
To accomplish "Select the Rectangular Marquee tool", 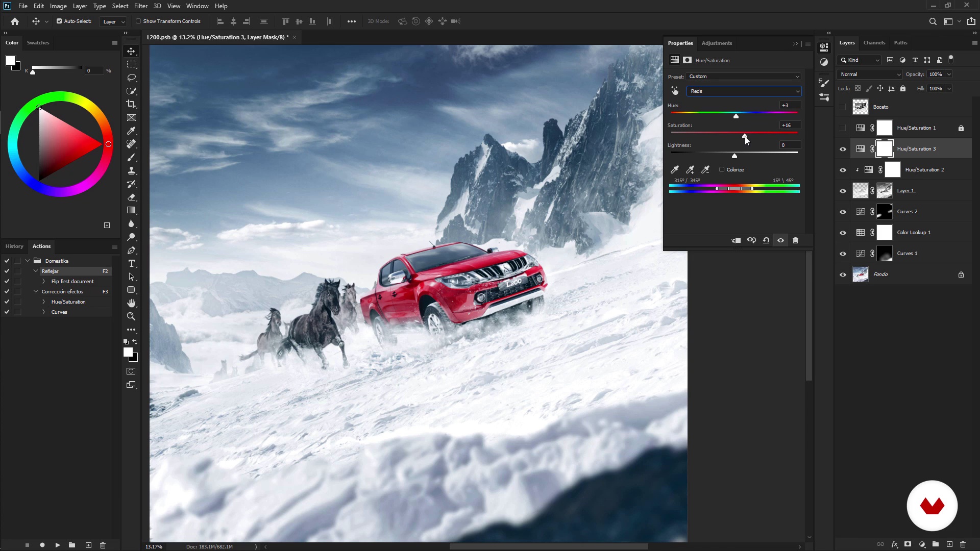I will pyautogui.click(x=131, y=64).
